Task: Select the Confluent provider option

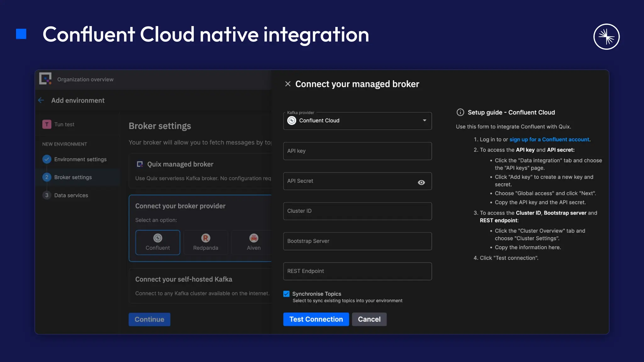Action: point(158,242)
